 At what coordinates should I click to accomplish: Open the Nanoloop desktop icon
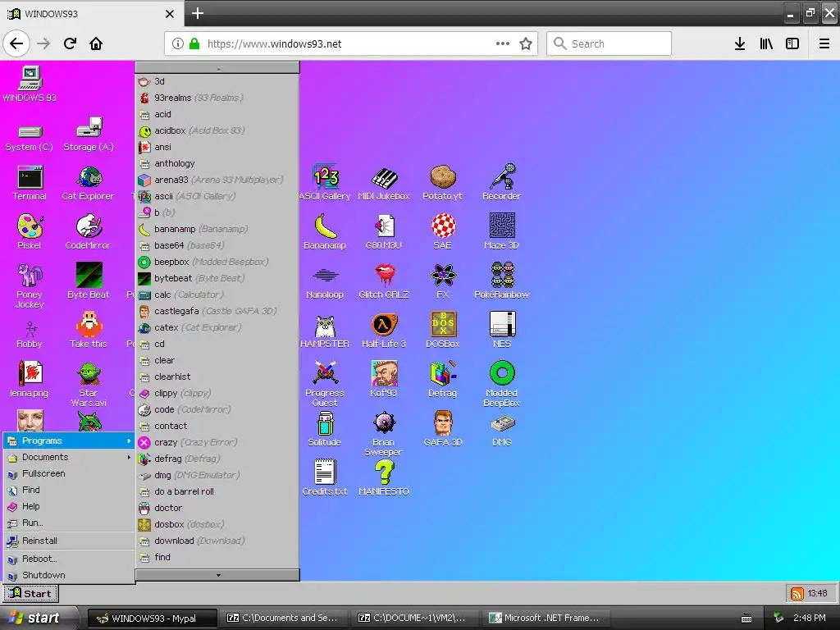point(325,283)
